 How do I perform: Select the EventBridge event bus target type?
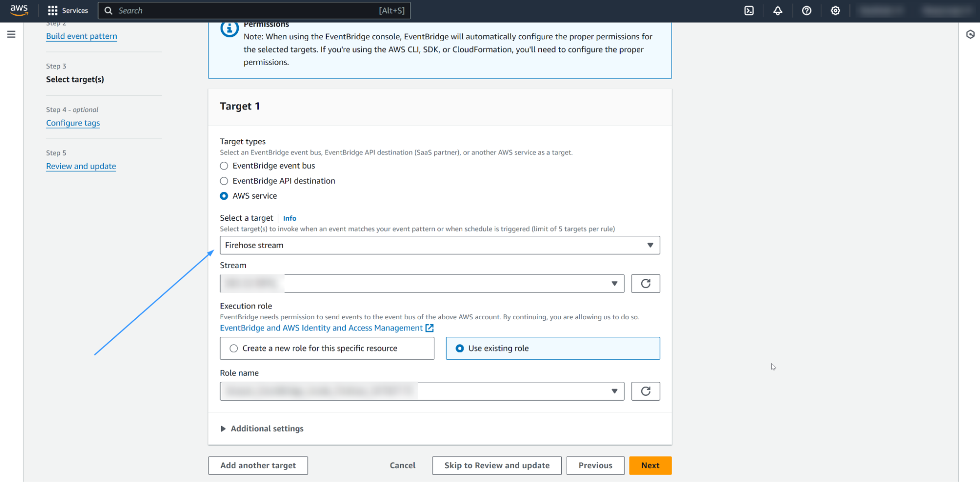pyautogui.click(x=224, y=166)
